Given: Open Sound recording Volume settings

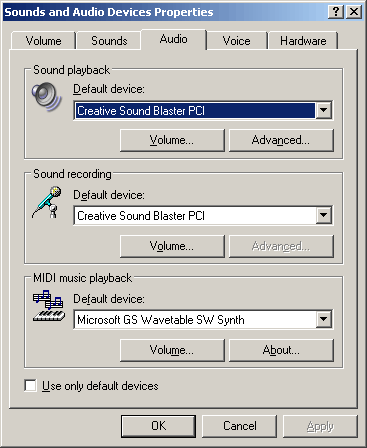Looking at the screenshot, I should pos(172,246).
